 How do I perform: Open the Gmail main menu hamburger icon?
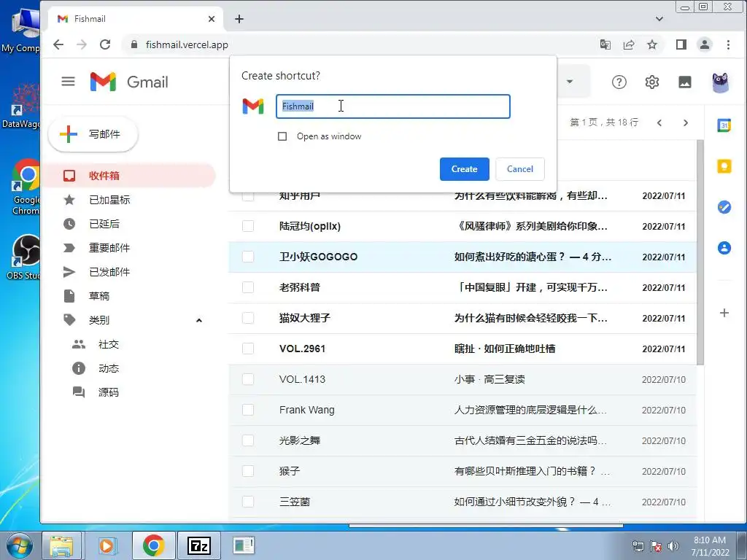pos(68,82)
